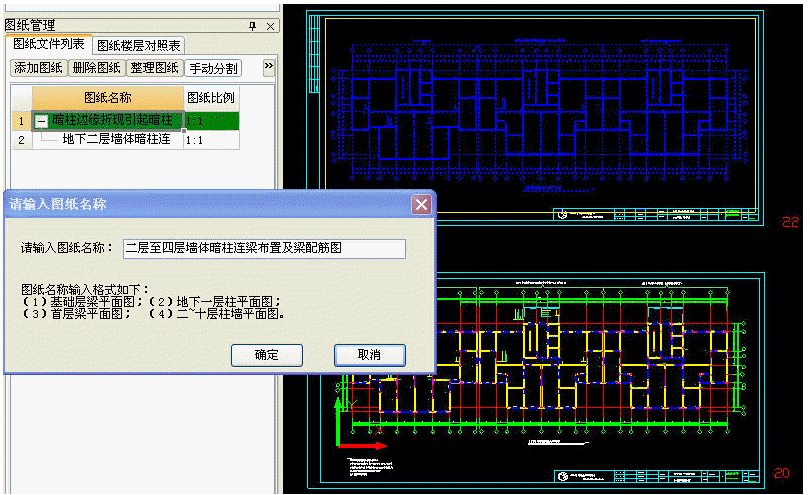Pin the 图纸管理 panel
The width and height of the screenshot is (810, 495).
click(x=252, y=25)
